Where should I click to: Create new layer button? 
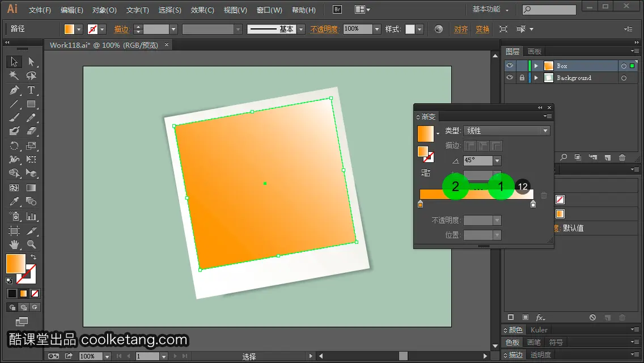tap(607, 158)
